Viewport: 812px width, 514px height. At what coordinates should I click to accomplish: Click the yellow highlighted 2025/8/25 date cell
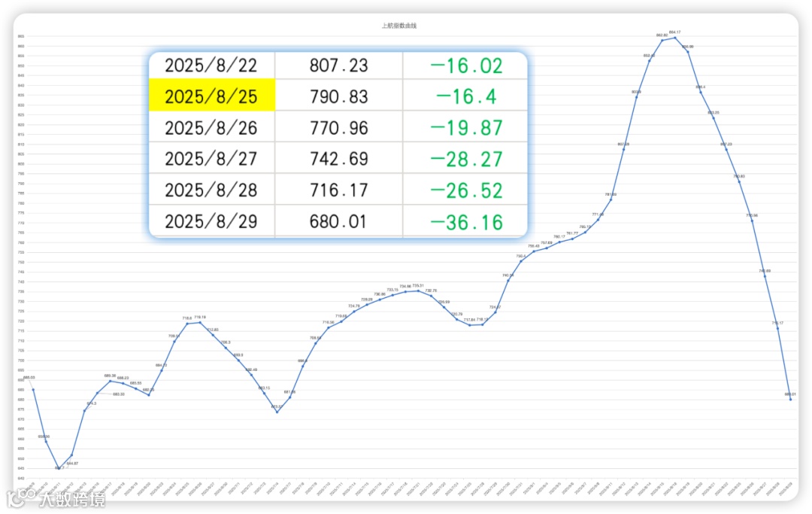tap(211, 96)
